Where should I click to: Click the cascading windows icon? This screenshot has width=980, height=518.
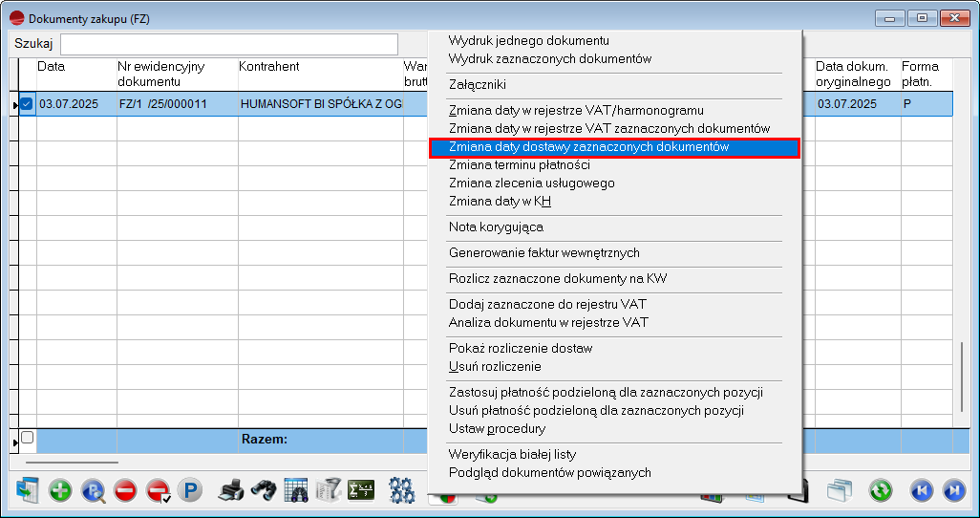click(x=840, y=490)
